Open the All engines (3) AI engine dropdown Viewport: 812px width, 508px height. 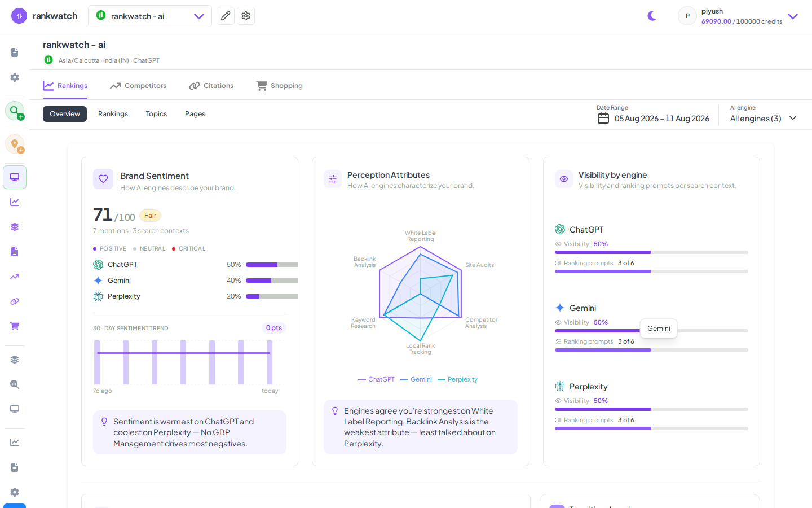coord(764,119)
